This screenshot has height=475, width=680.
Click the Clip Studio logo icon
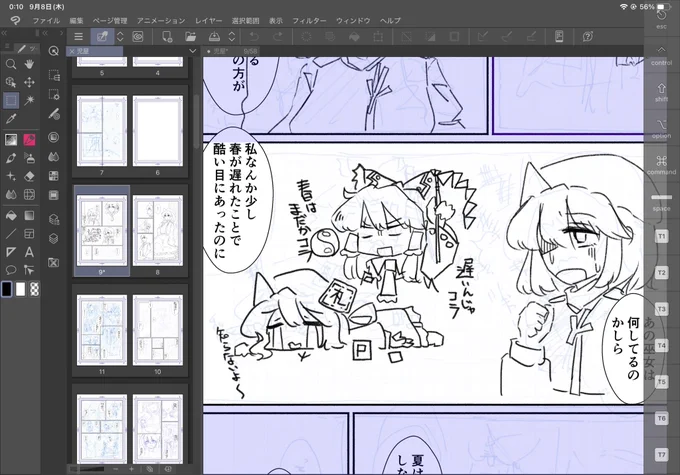15,20
